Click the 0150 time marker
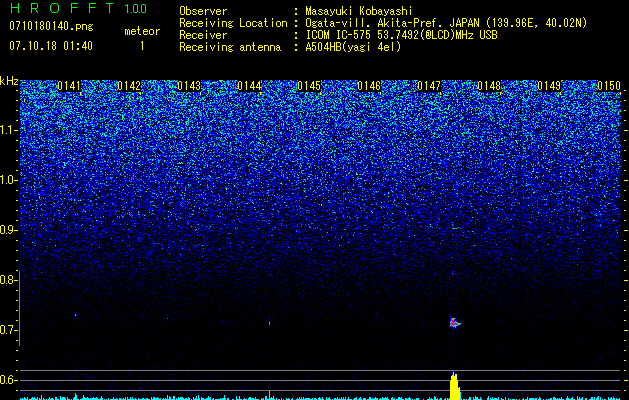This screenshot has height=400, width=629. (x=609, y=86)
